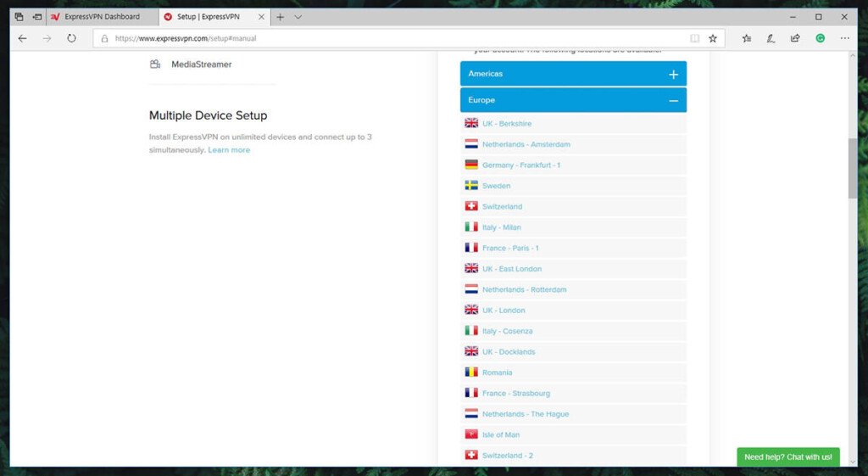This screenshot has height=476, width=868.
Task: Select the Setup | ExpressVPN tab
Action: (214, 17)
